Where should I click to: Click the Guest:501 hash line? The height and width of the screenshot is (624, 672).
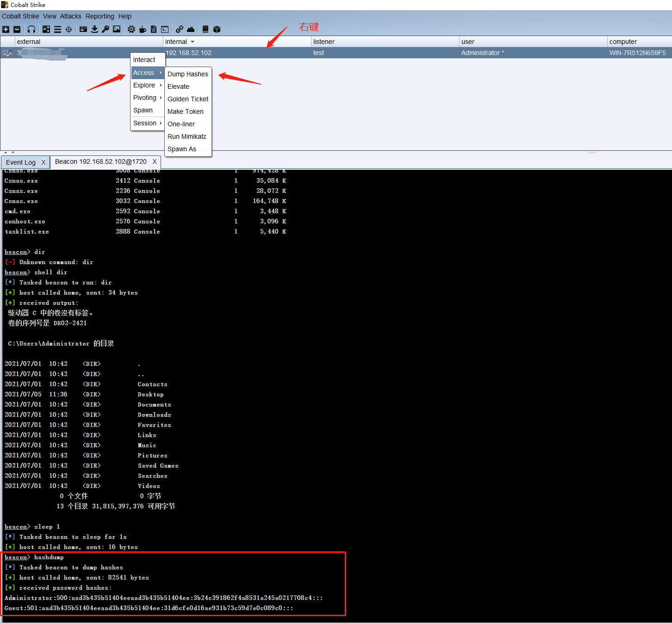149,608
